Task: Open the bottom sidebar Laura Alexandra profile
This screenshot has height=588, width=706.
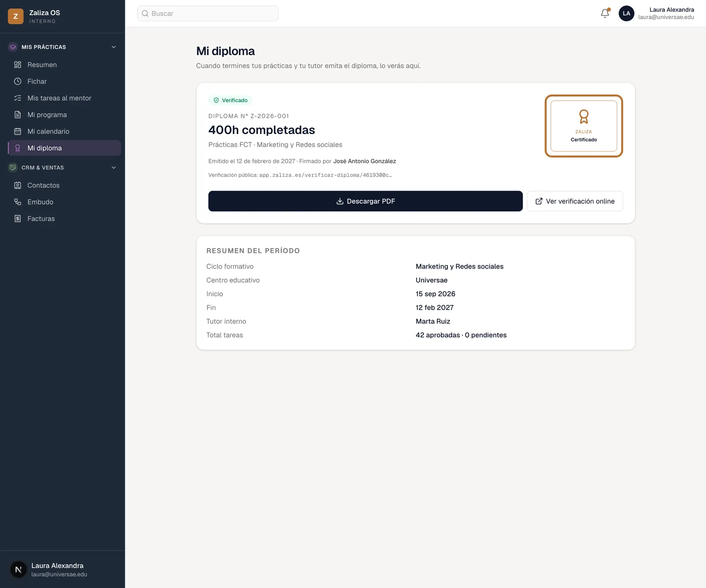Action: [62, 569]
